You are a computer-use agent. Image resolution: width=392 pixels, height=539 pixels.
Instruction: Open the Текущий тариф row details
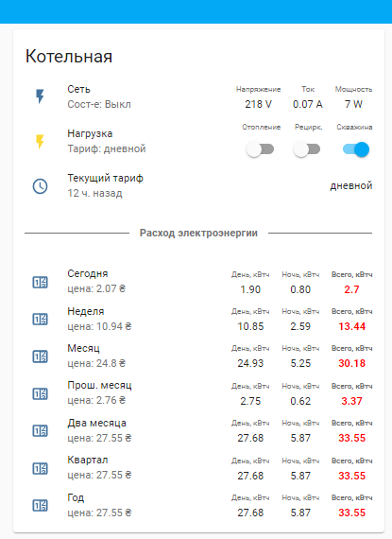click(198, 186)
